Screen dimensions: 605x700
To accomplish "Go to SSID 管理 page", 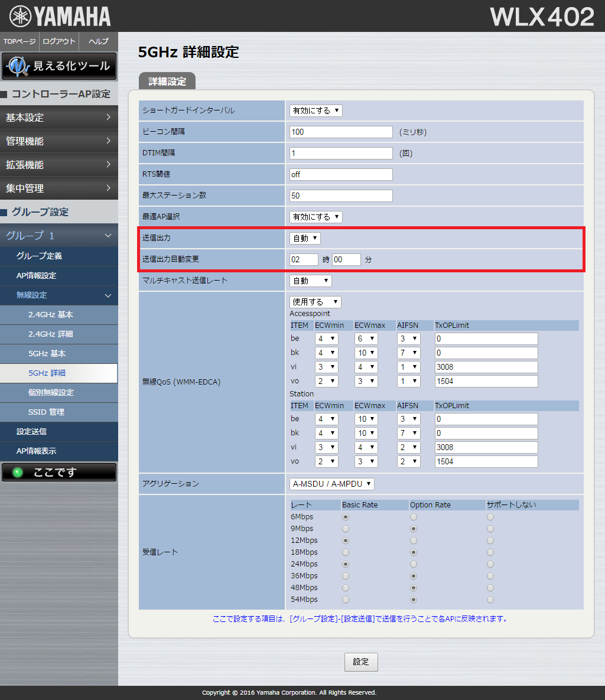I will (46, 412).
